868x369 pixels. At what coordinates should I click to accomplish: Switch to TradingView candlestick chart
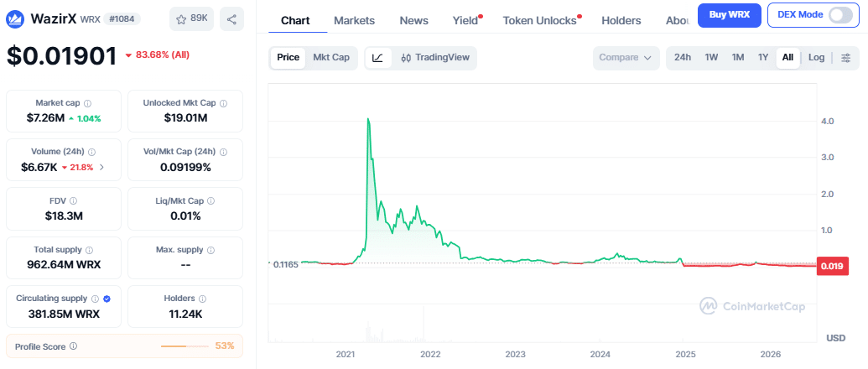(434, 58)
